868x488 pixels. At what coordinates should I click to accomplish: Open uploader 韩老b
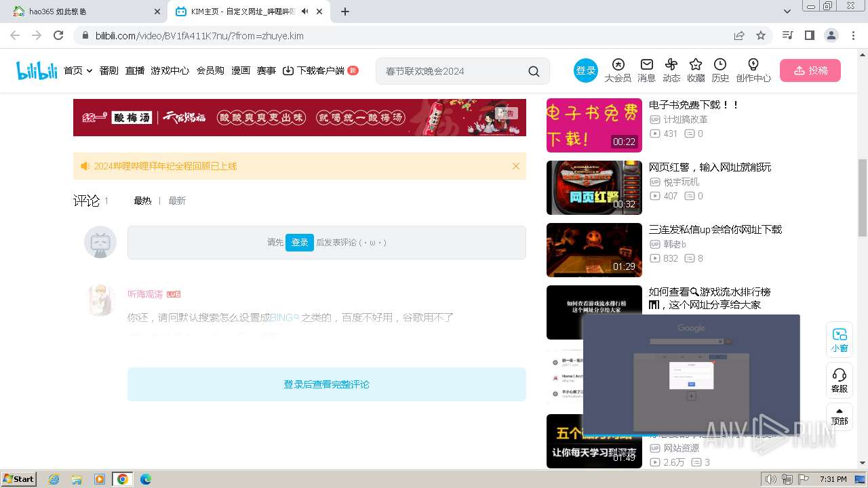coord(675,244)
